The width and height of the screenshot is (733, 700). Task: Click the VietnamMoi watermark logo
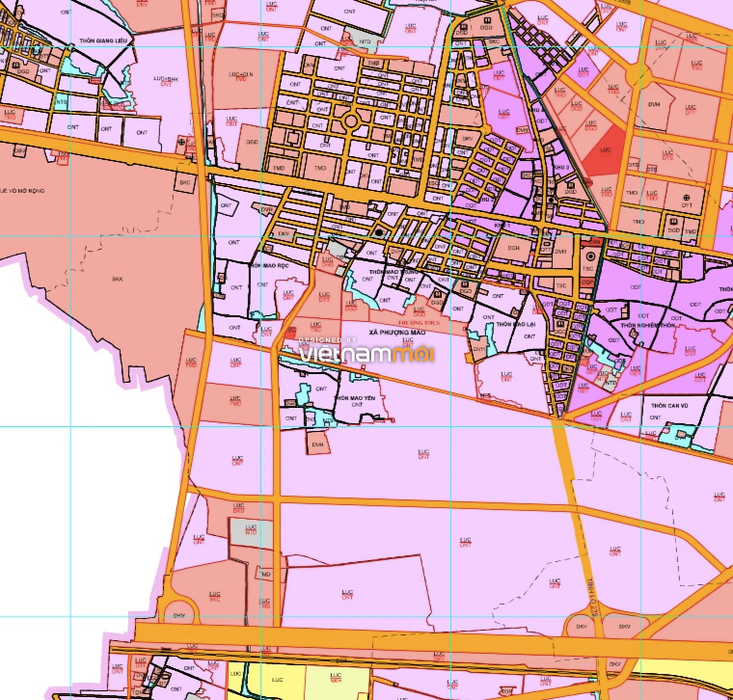(366, 351)
